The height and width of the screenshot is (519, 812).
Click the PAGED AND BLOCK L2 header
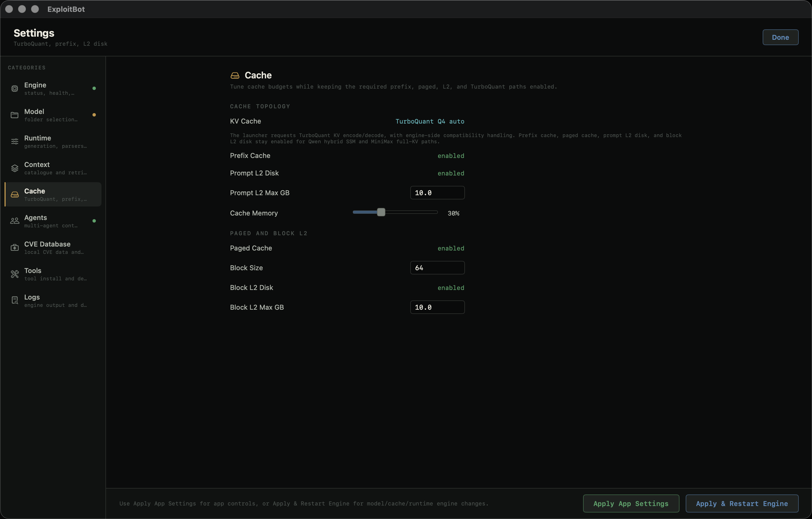(x=269, y=234)
